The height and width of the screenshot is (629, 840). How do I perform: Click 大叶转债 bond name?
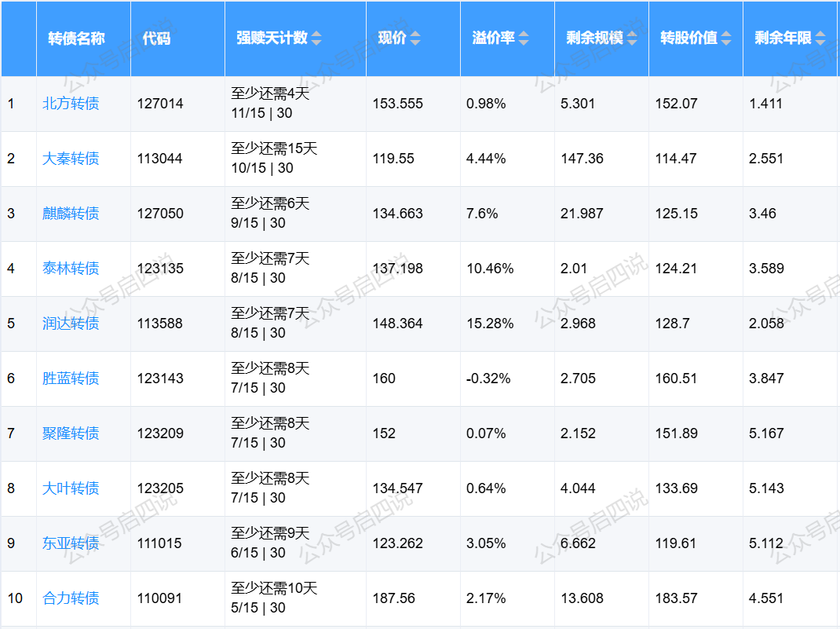pos(71,488)
